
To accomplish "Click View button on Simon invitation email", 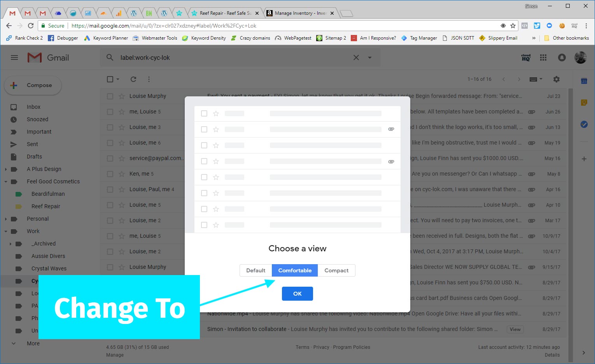I will [515, 329].
